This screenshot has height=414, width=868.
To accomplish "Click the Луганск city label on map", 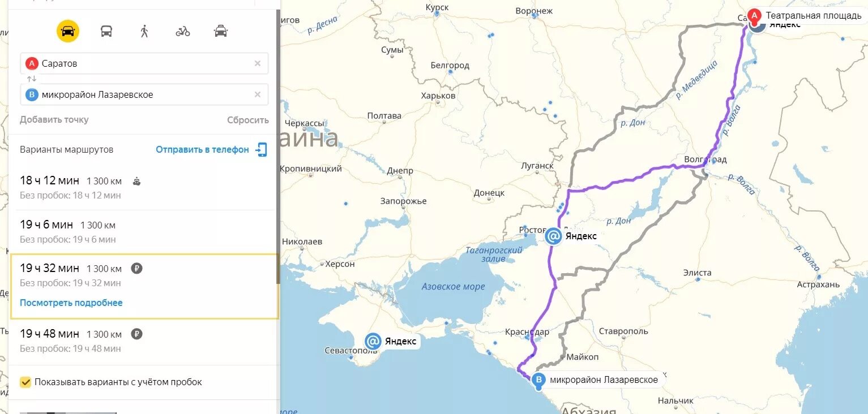I will coord(537,166).
